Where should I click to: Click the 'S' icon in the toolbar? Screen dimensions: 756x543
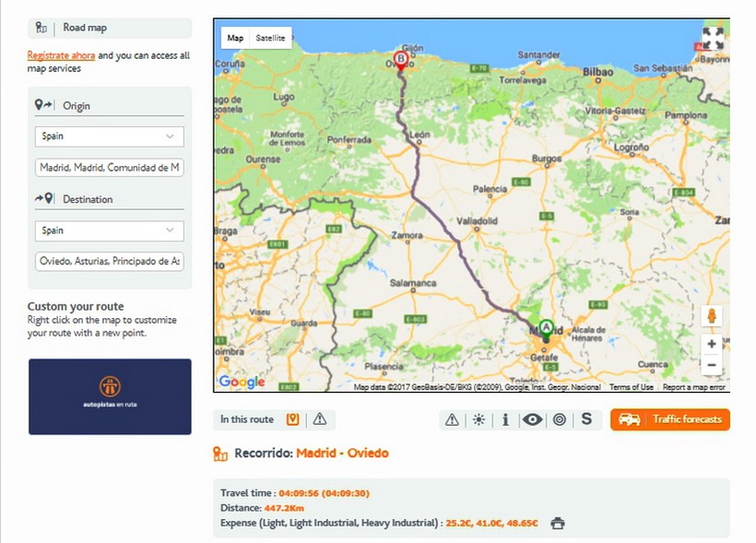586,419
